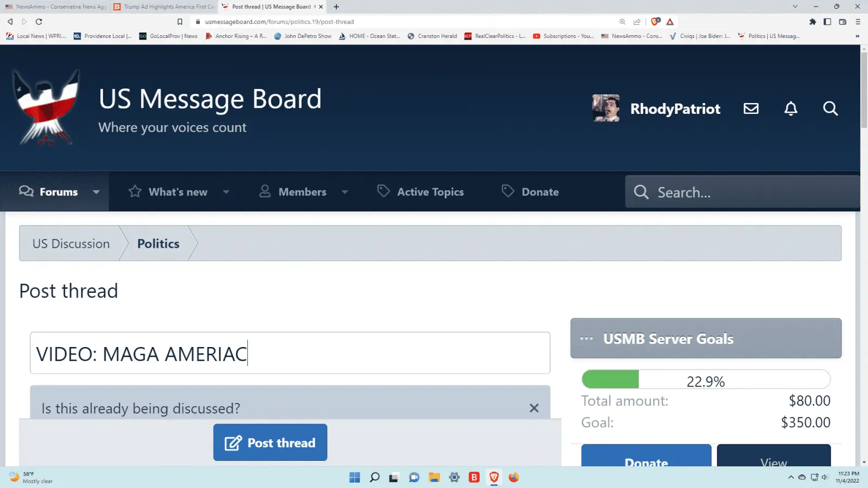The image size is (868, 488).
Task: Show hidden system tray icons
Action: click(x=791, y=477)
